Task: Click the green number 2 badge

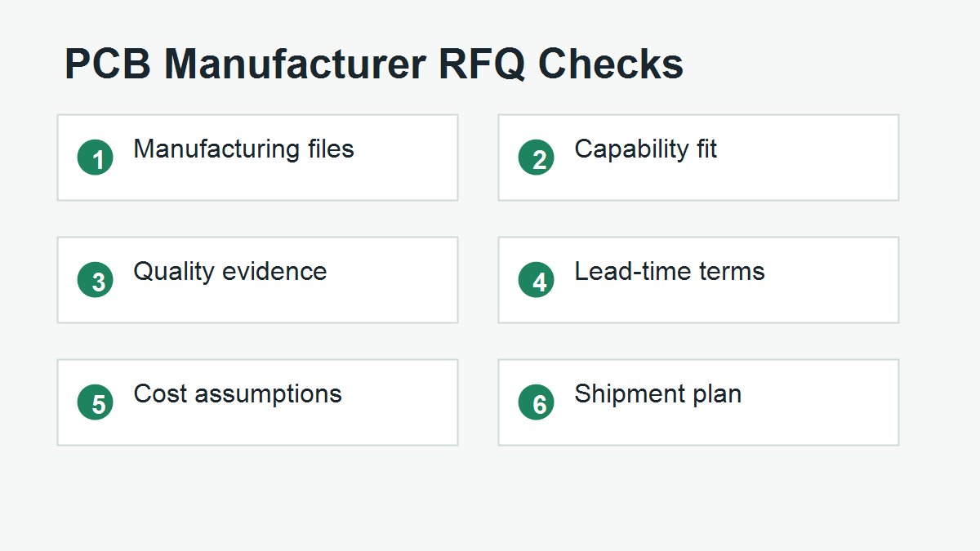Action: click(537, 158)
